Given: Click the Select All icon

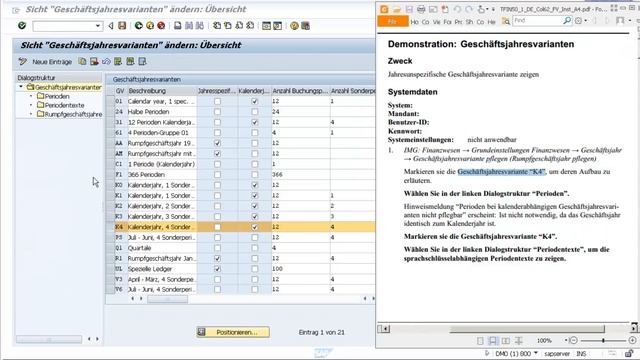Looking at the screenshot, I should tap(118, 62).
